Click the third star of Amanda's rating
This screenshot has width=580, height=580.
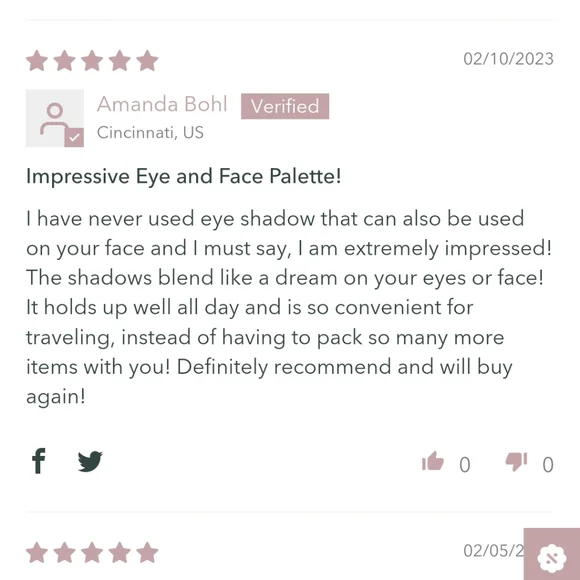click(92, 60)
